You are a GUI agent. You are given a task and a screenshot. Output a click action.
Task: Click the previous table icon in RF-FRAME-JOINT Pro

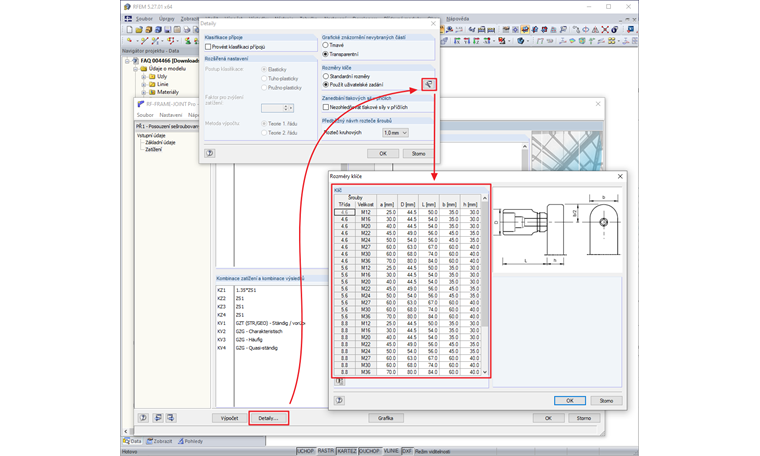pos(158,418)
